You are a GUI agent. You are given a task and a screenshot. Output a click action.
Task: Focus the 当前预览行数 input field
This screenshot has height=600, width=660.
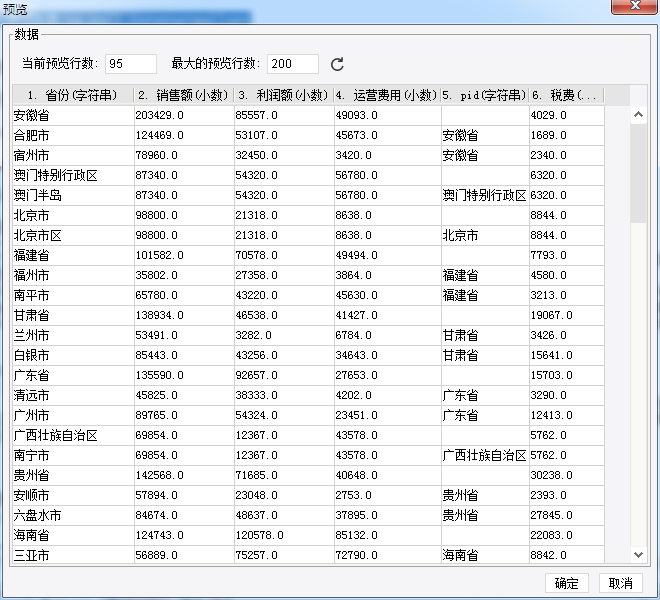point(131,64)
